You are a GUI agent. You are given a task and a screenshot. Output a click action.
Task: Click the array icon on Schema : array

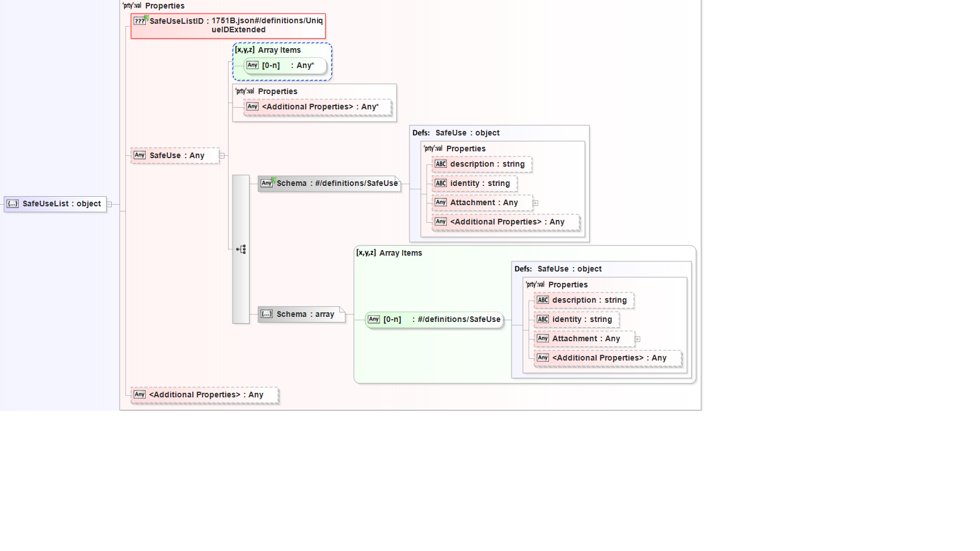pyautogui.click(x=267, y=314)
